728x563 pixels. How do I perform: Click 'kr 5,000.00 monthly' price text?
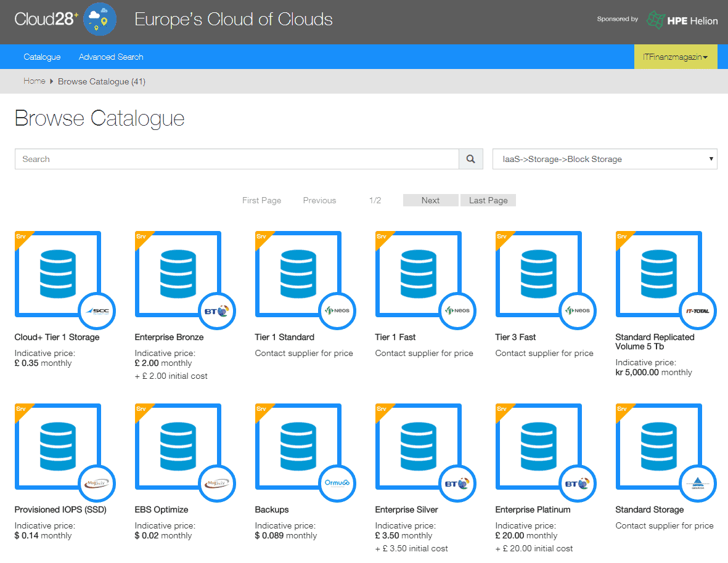pyautogui.click(x=653, y=373)
